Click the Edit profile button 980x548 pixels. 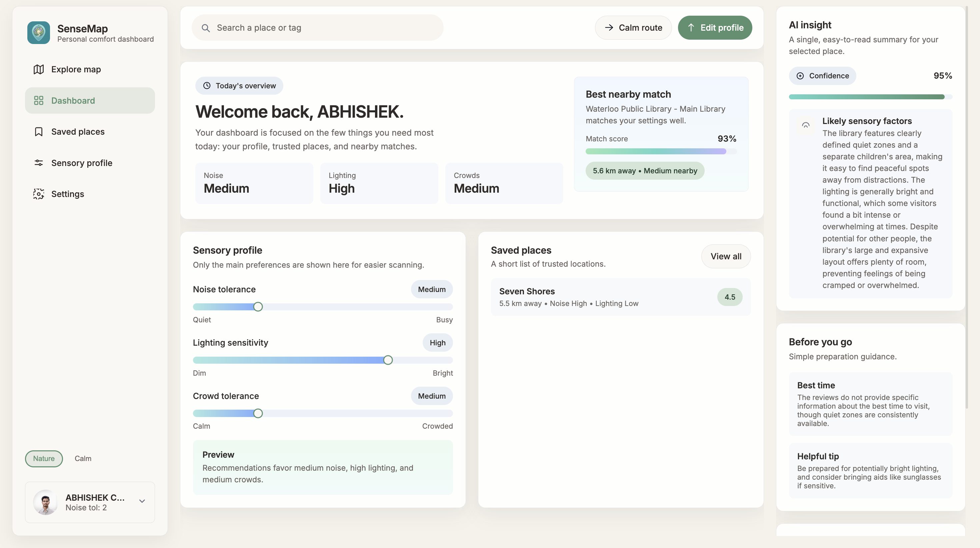(714, 28)
